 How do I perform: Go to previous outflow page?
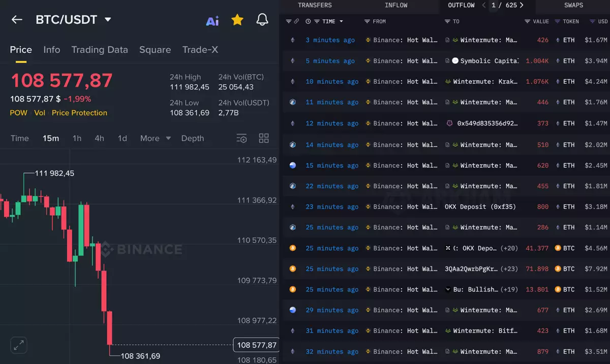[483, 5]
